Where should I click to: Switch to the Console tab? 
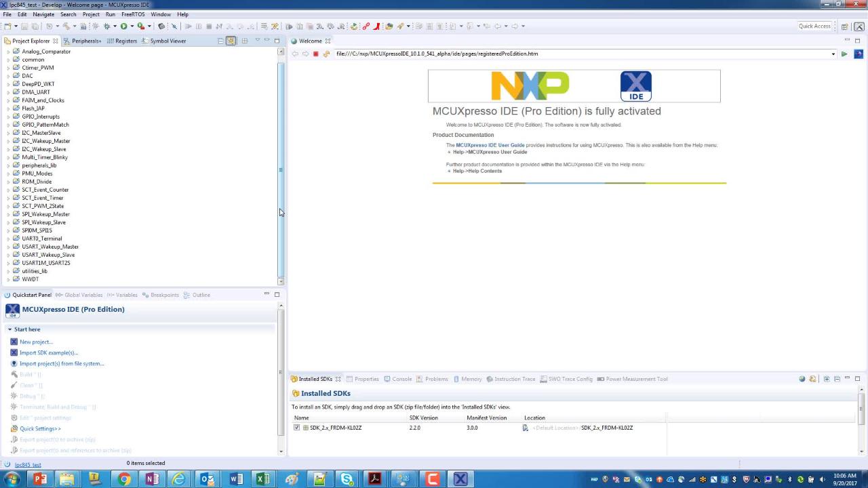[401, 379]
